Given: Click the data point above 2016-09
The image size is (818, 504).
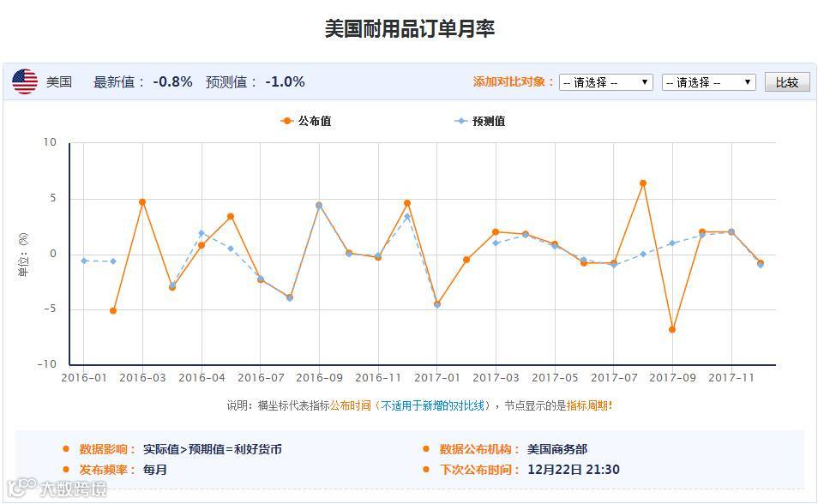Looking at the screenshot, I should pyautogui.click(x=319, y=205).
